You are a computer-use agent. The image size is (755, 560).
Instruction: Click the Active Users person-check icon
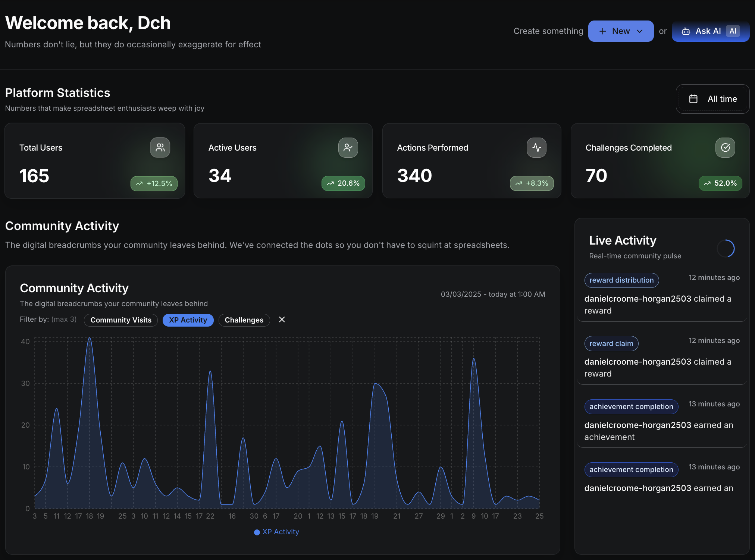click(348, 148)
